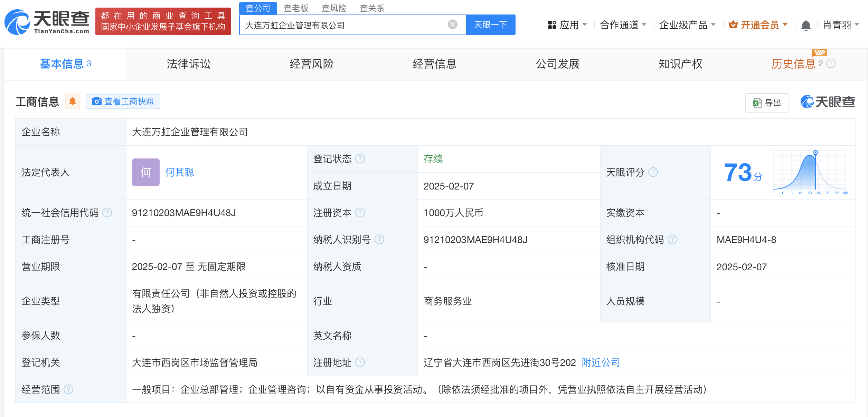The width and height of the screenshot is (868, 417).
Task: Switch to the 公司发展 tab
Action: (x=558, y=64)
